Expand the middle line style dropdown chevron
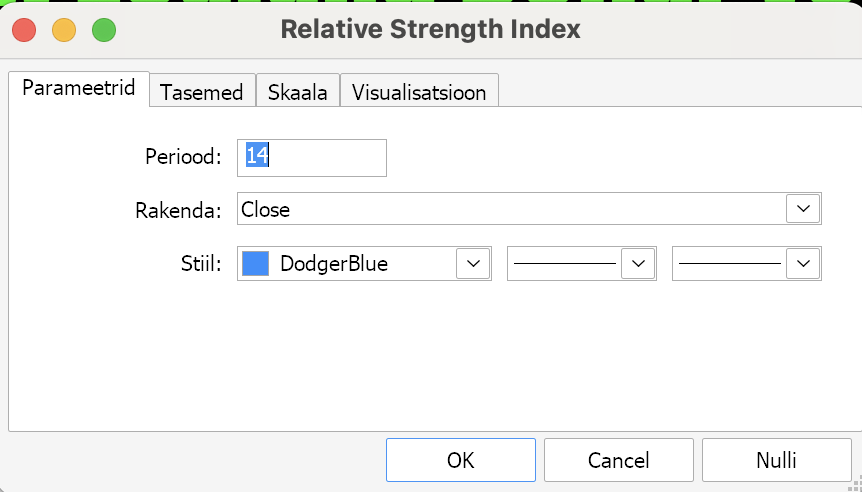The width and height of the screenshot is (862, 492). pos(638,264)
